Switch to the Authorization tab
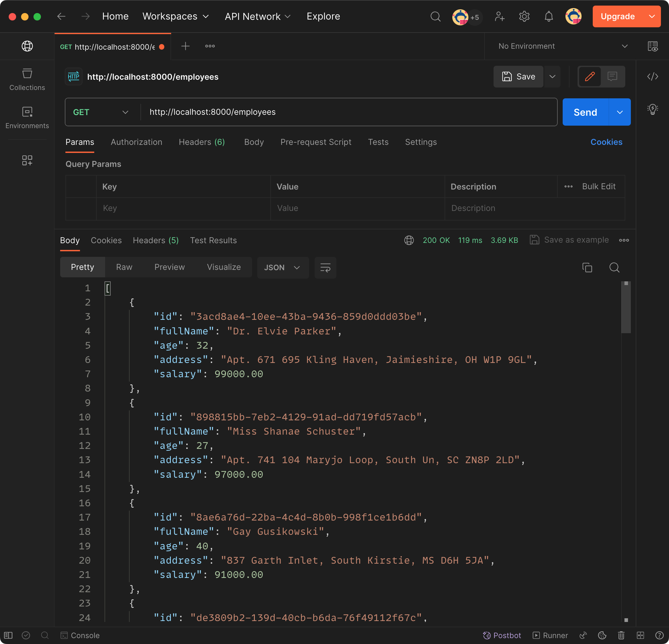Viewport: 669px width, 644px height. point(136,142)
